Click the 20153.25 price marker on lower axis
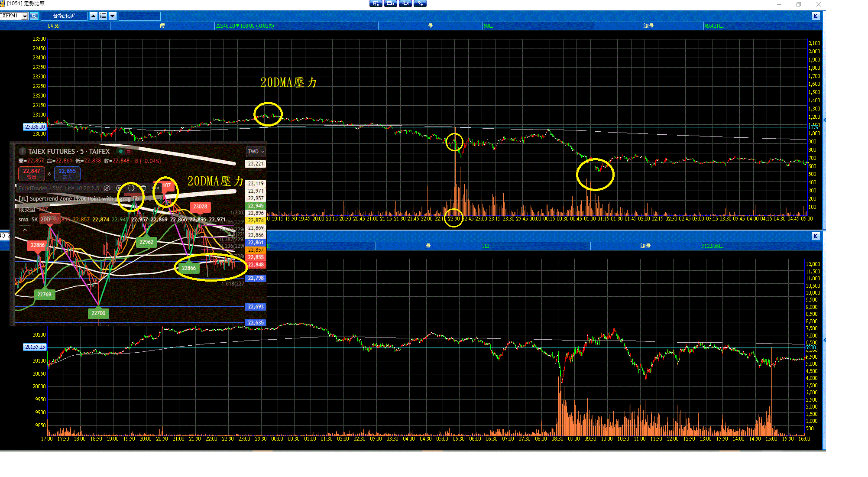Screen dimensions: 868x477 coord(35,347)
